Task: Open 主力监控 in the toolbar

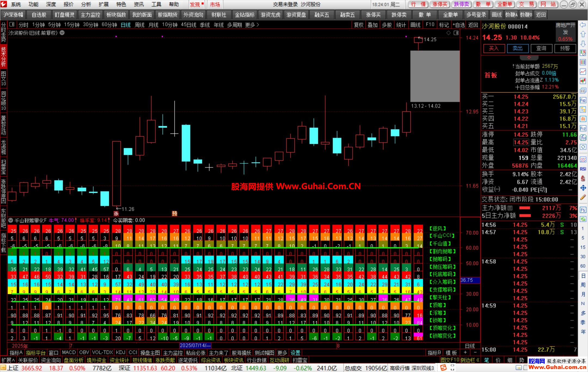Action: [90, 15]
